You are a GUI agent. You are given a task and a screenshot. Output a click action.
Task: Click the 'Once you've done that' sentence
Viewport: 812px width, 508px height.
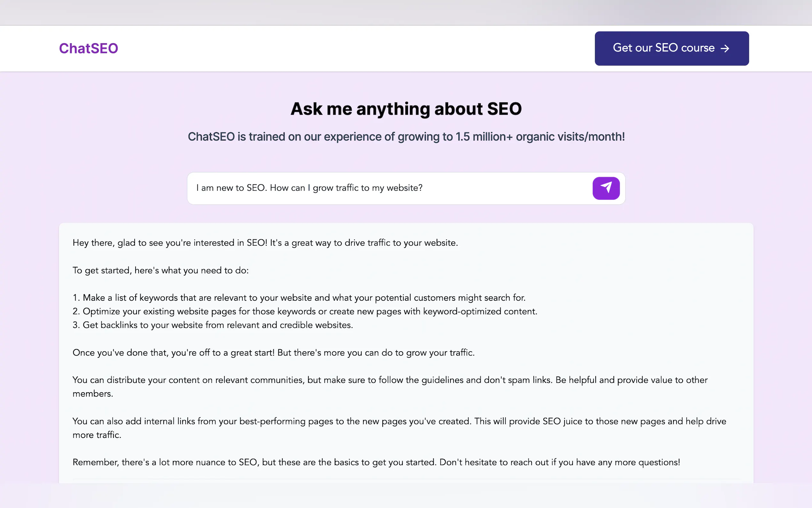273,353
